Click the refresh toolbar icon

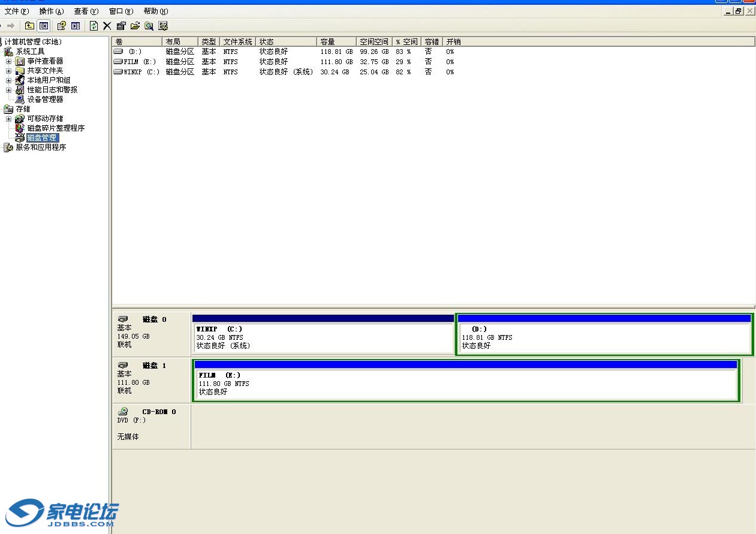pos(94,26)
